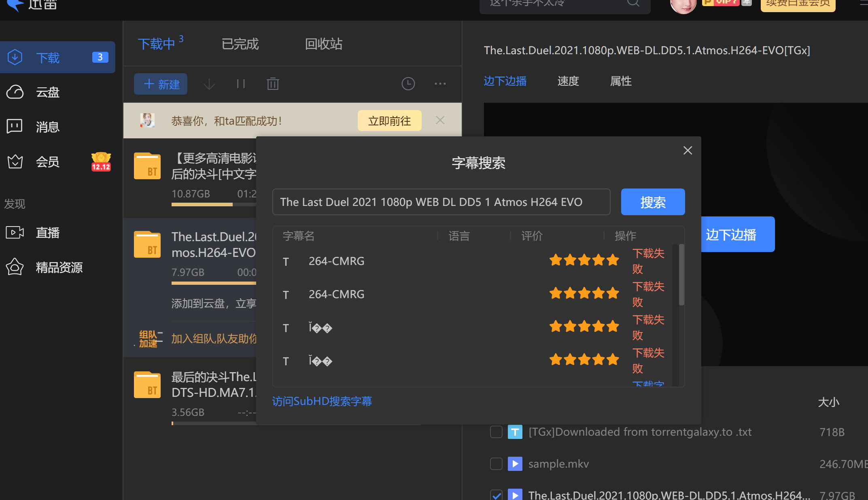Click the pause downloads icon in toolbar
The width and height of the screenshot is (868, 500).
[x=241, y=84]
